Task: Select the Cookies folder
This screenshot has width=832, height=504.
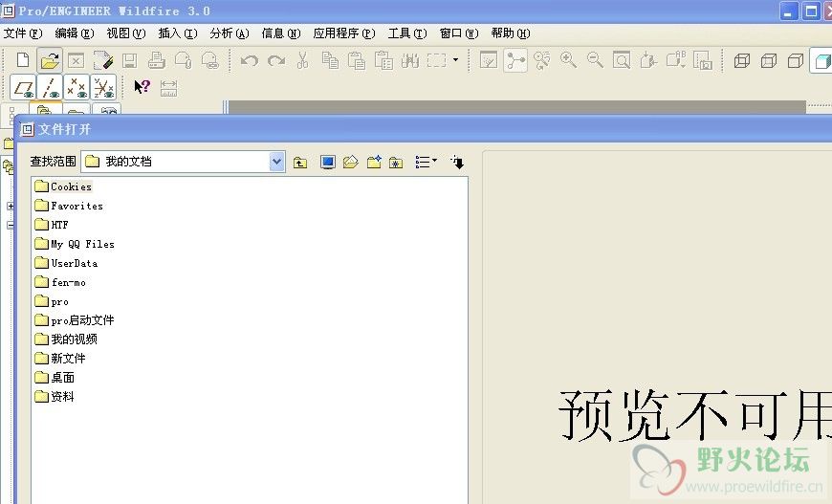Action: (63, 186)
